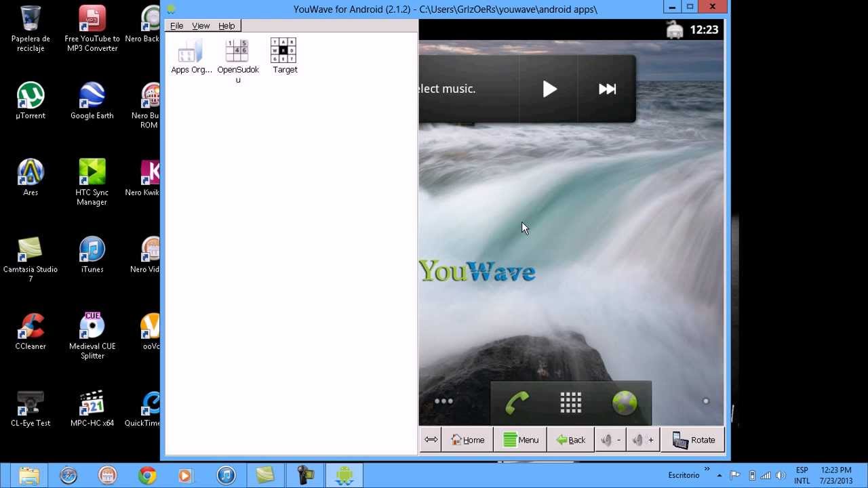Open iTunes from the taskbar
This screenshot has height=488, width=868.
(226, 476)
